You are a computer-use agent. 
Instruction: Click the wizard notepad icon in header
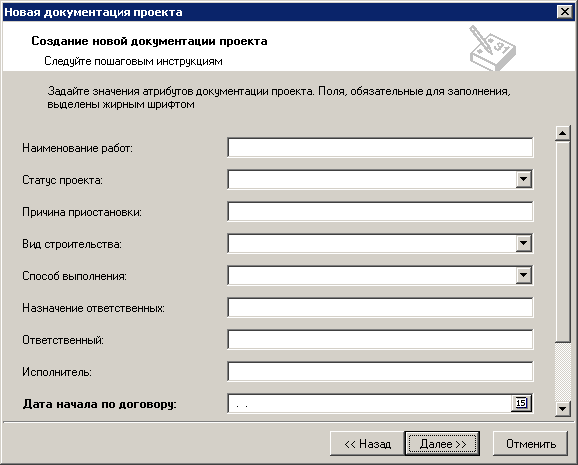(x=492, y=48)
